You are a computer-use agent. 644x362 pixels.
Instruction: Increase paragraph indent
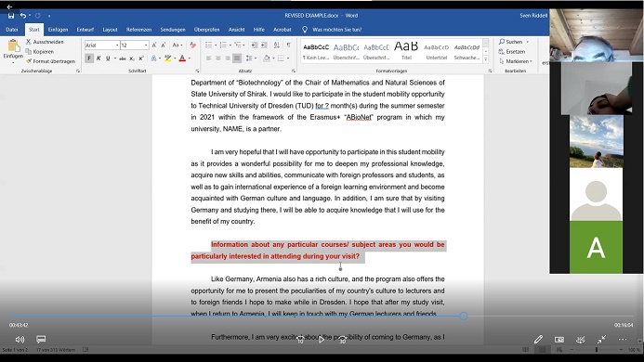tap(264, 45)
